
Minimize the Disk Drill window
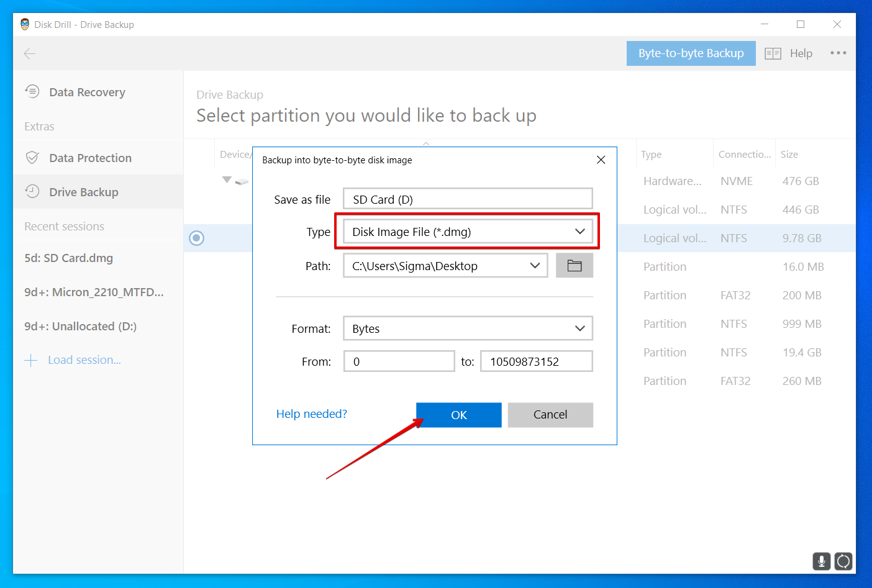[x=765, y=24]
